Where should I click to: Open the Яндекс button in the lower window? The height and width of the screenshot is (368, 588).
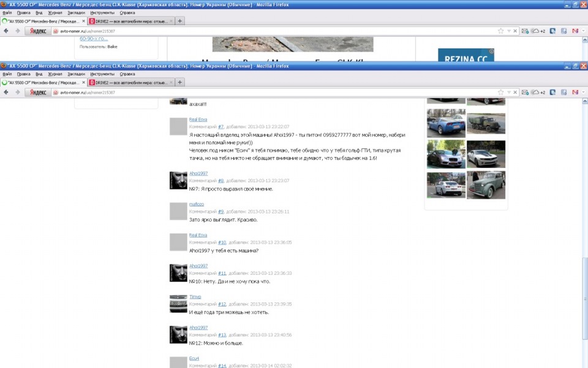point(38,93)
